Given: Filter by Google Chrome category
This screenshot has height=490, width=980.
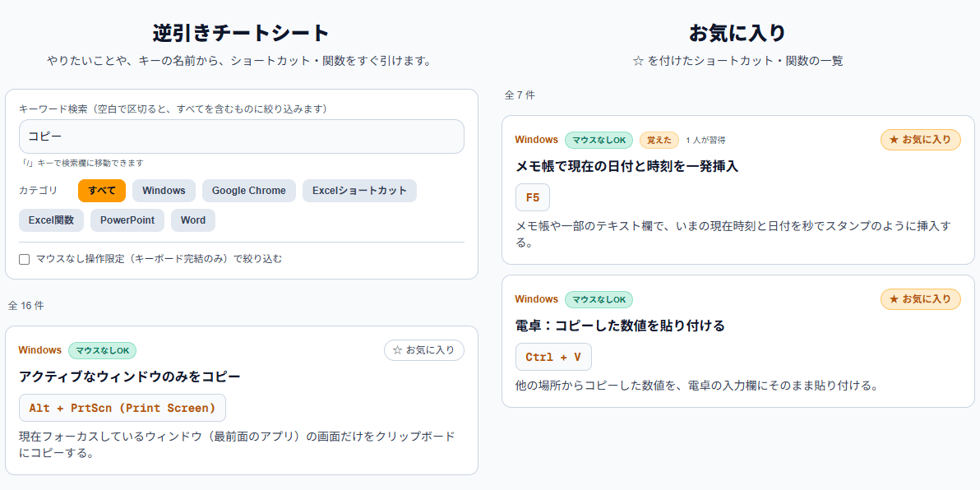Looking at the screenshot, I should [x=249, y=191].
